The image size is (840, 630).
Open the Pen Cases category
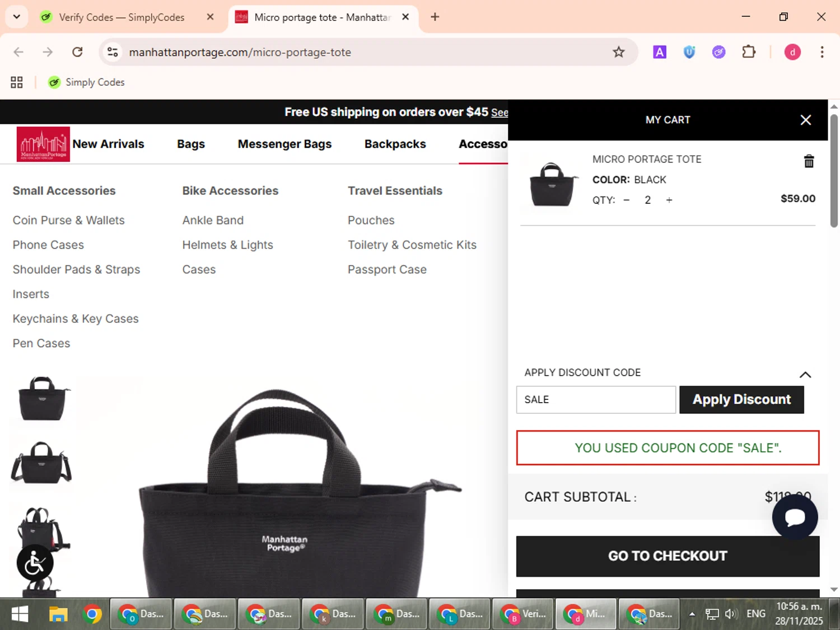[x=41, y=343]
